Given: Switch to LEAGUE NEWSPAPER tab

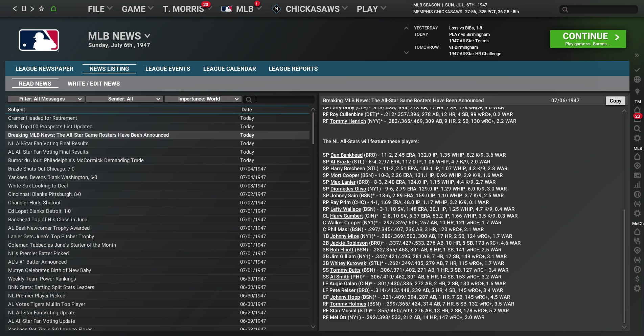Looking at the screenshot, I should pos(44,69).
